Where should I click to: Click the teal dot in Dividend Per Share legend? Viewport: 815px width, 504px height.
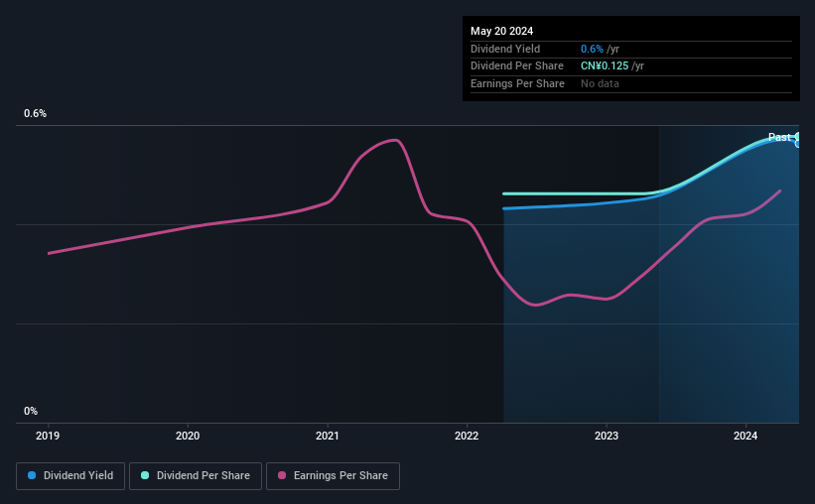(x=145, y=476)
